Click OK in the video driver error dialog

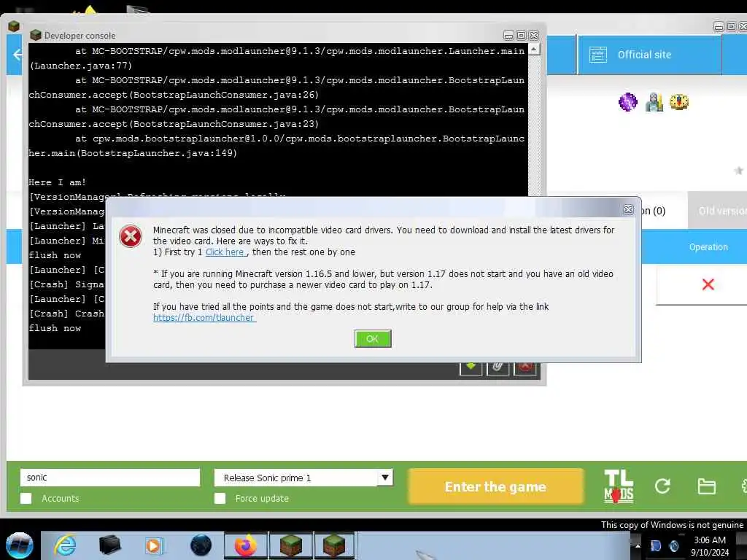[x=373, y=338]
